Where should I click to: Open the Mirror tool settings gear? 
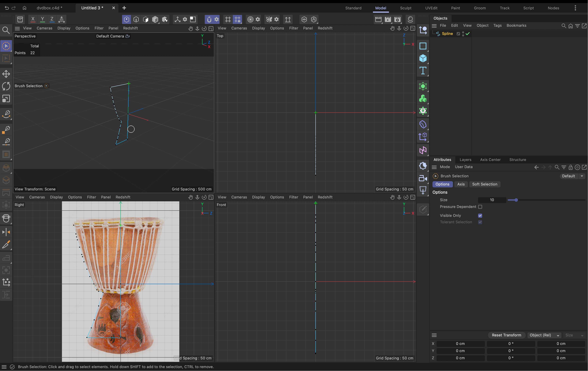[x=276, y=19]
